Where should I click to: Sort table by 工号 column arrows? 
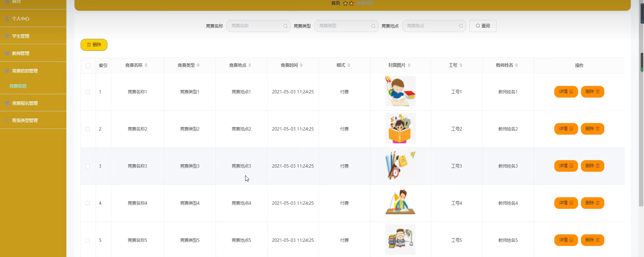point(461,65)
